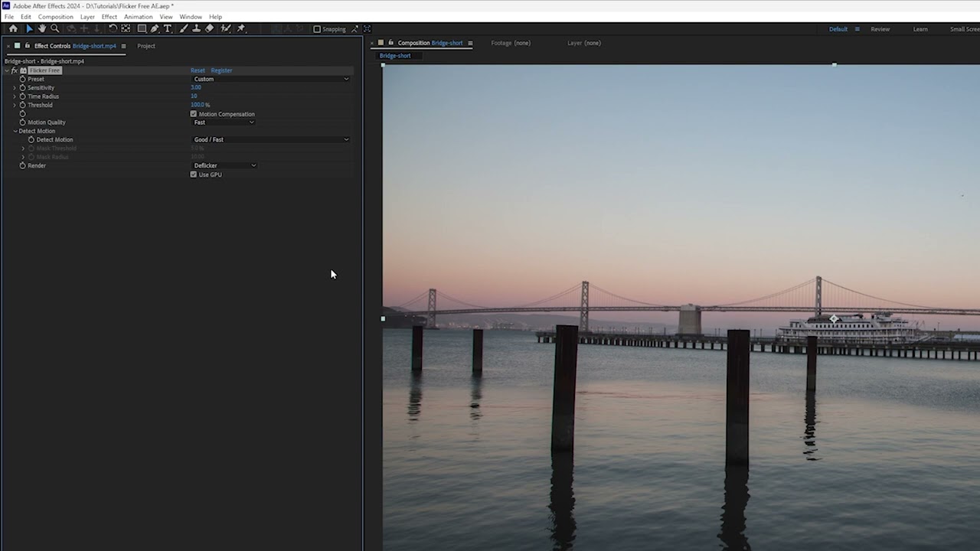Select the Rotation tool
Viewport: 980px width, 551px height.
coord(113,28)
